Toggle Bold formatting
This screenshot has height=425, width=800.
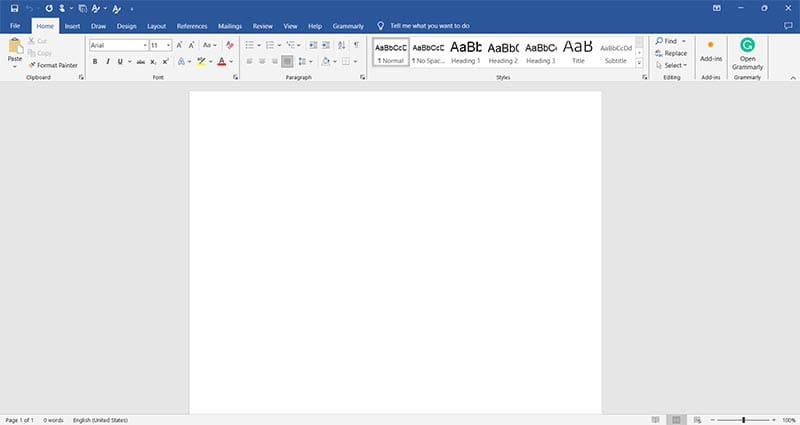tap(95, 62)
